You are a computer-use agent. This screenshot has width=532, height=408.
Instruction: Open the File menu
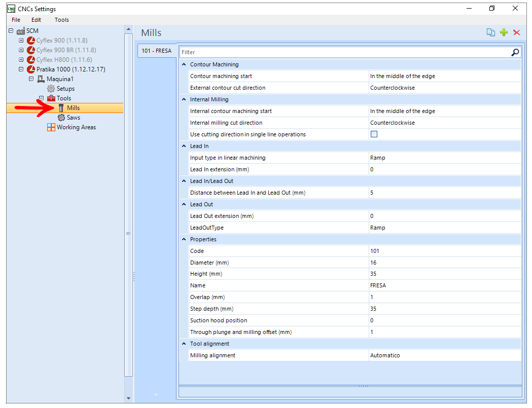coord(16,20)
